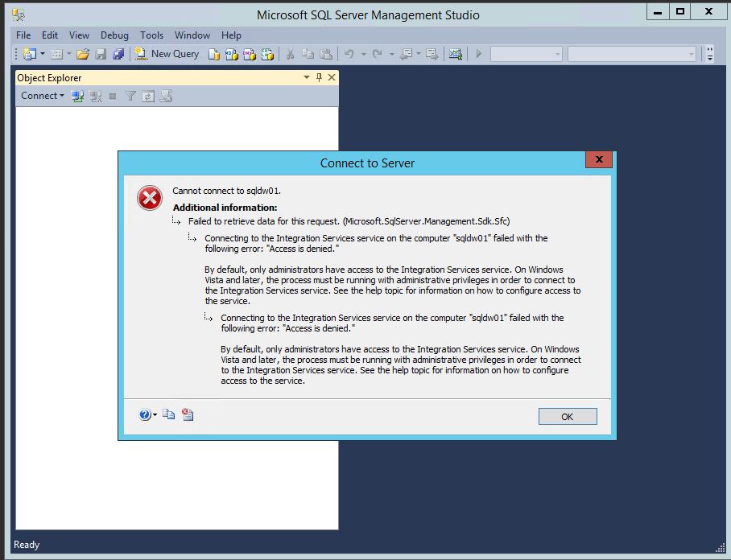
Task: Maximize the Management Studio window
Action: (x=680, y=12)
